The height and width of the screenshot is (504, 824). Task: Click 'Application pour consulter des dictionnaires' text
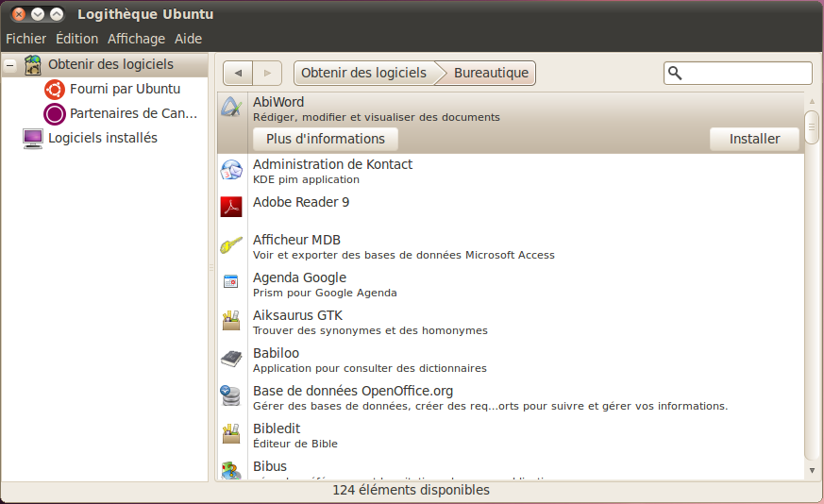[369, 369]
